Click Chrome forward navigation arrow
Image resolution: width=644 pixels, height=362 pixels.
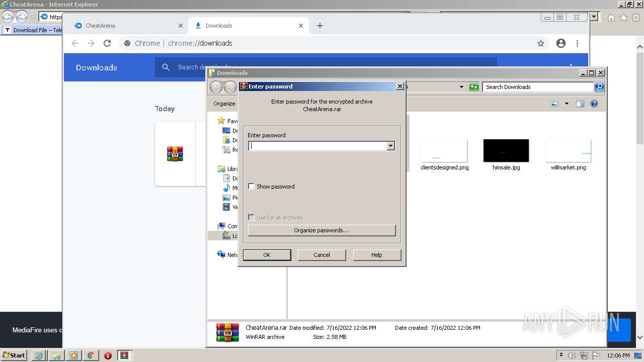pyautogui.click(x=91, y=43)
